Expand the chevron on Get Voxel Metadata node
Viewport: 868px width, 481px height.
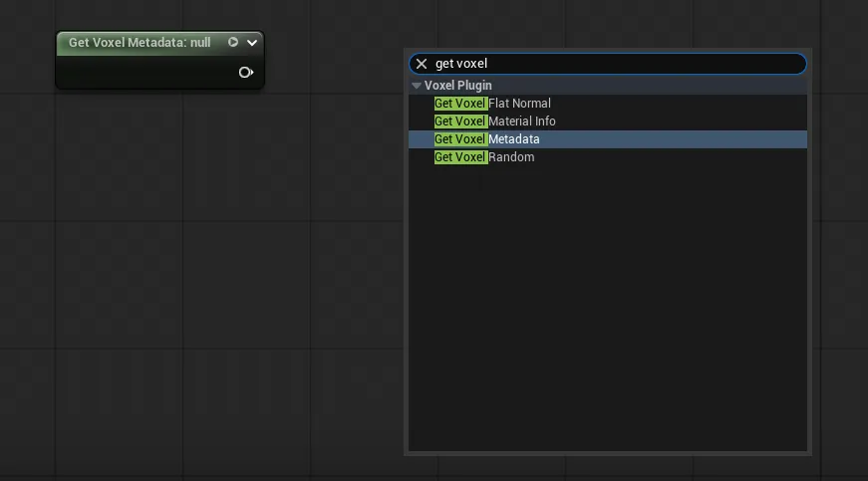click(252, 43)
